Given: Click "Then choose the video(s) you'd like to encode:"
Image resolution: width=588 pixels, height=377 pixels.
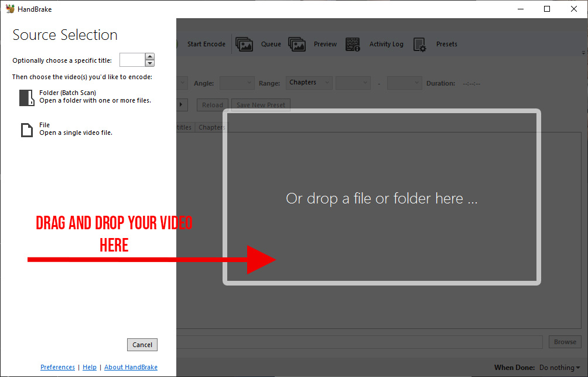Looking at the screenshot, I should (82, 77).
